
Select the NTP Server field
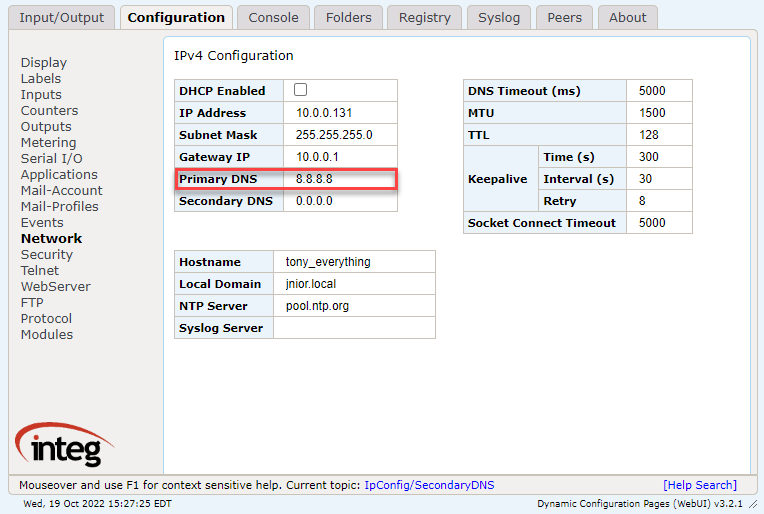click(x=353, y=306)
